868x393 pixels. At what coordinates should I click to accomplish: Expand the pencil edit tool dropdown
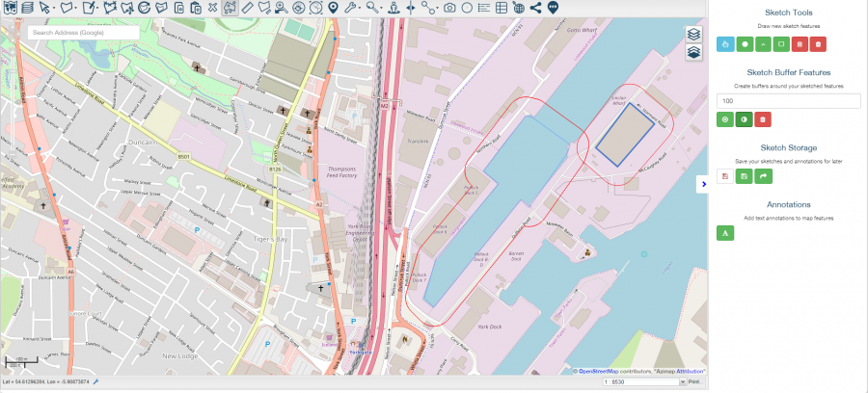pos(97,9)
